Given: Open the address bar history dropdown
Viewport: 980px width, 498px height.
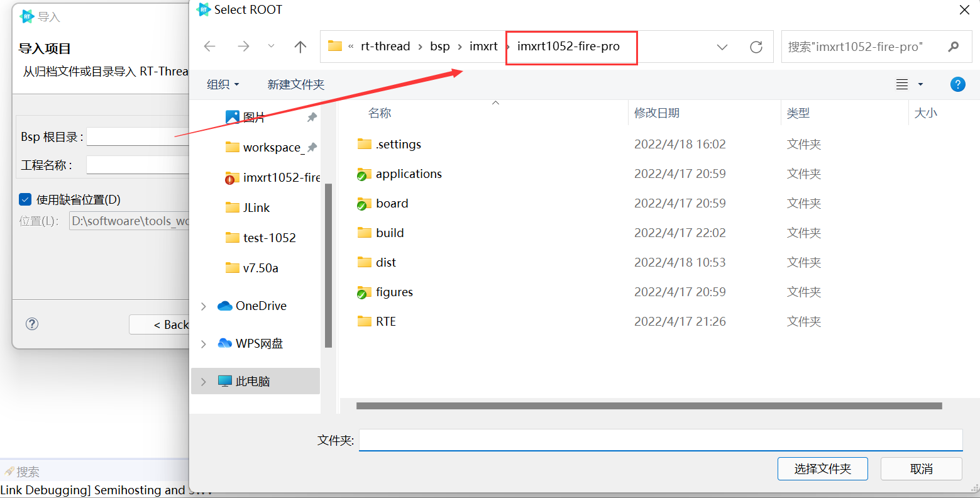Looking at the screenshot, I should (x=722, y=47).
